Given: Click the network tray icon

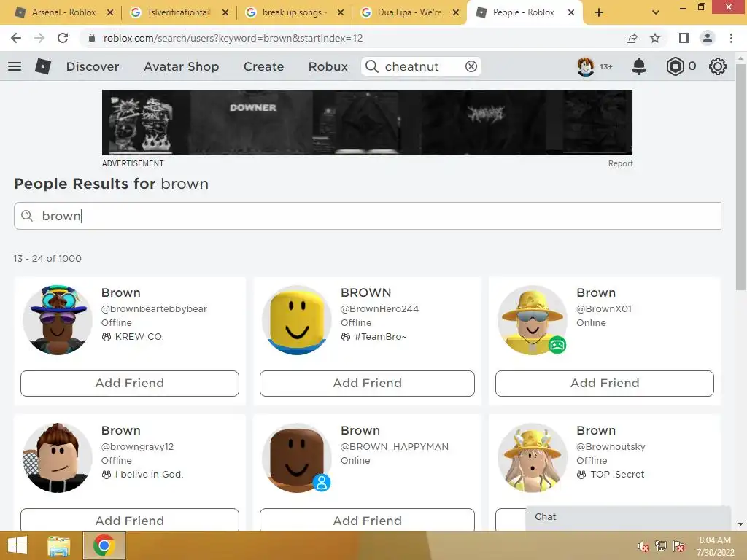Looking at the screenshot, I should (661, 546).
